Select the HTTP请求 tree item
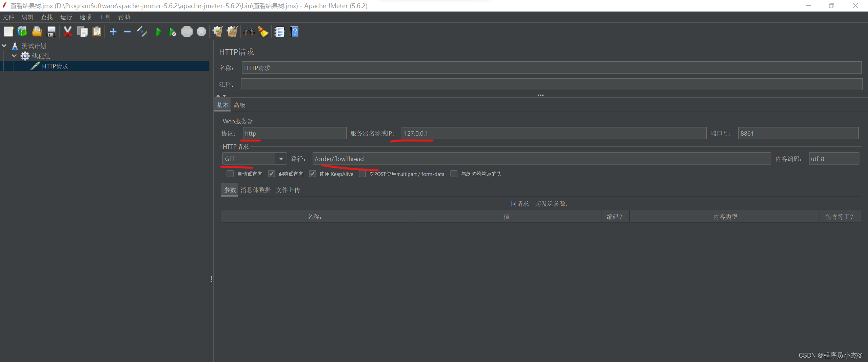This screenshot has height=362, width=868. (55, 66)
